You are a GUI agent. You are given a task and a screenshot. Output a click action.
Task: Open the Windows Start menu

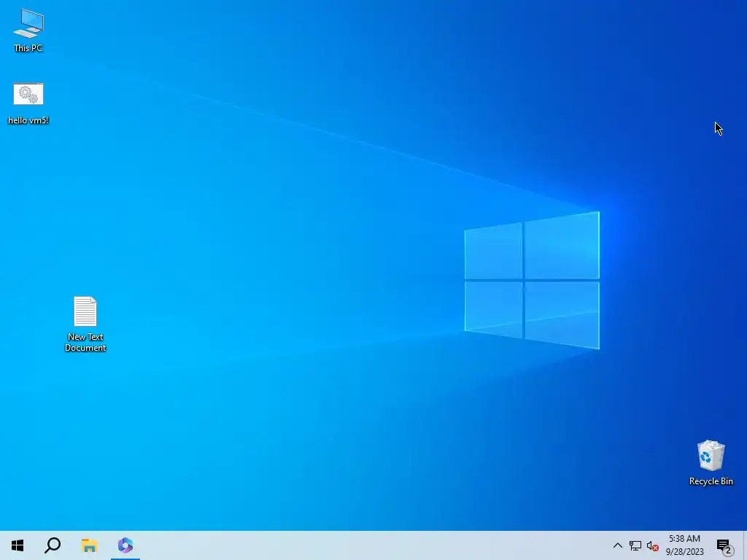coord(18,545)
